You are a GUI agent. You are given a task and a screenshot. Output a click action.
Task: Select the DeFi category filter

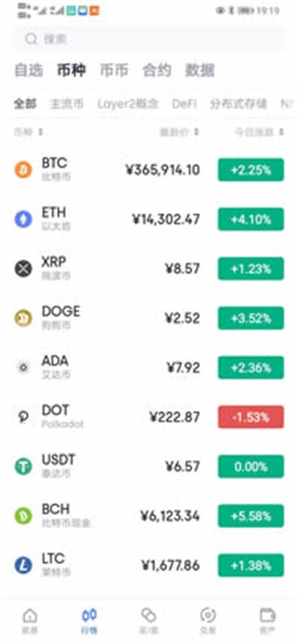click(184, 103)
